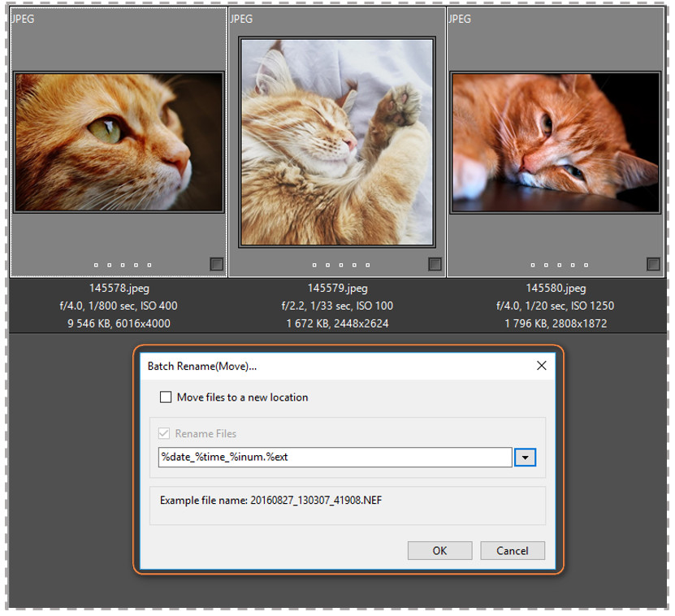Viewport: 675px width, 616px height.
Task: Click JPEG label on 145580.jpeg thumbnail
Action: pos(459,19)
